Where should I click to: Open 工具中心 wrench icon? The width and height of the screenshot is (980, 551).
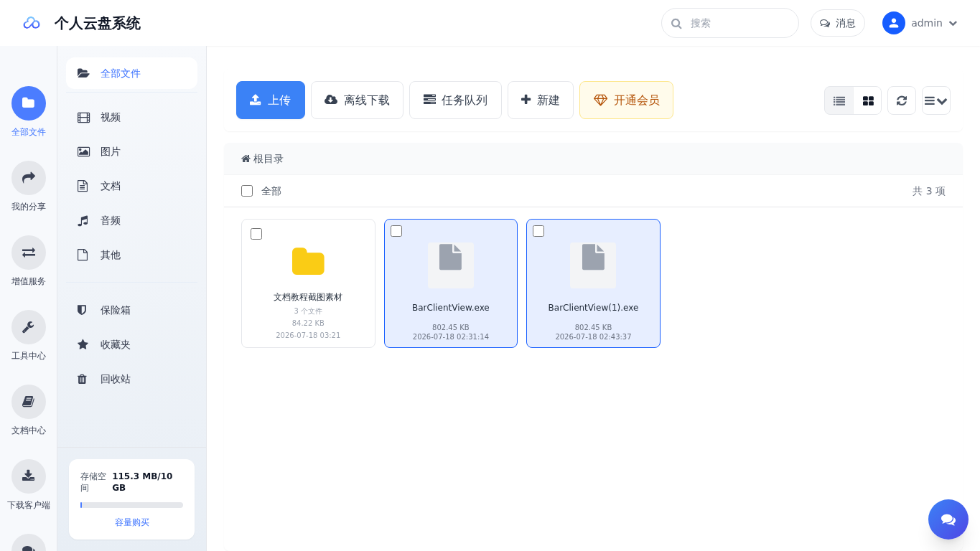29,327
